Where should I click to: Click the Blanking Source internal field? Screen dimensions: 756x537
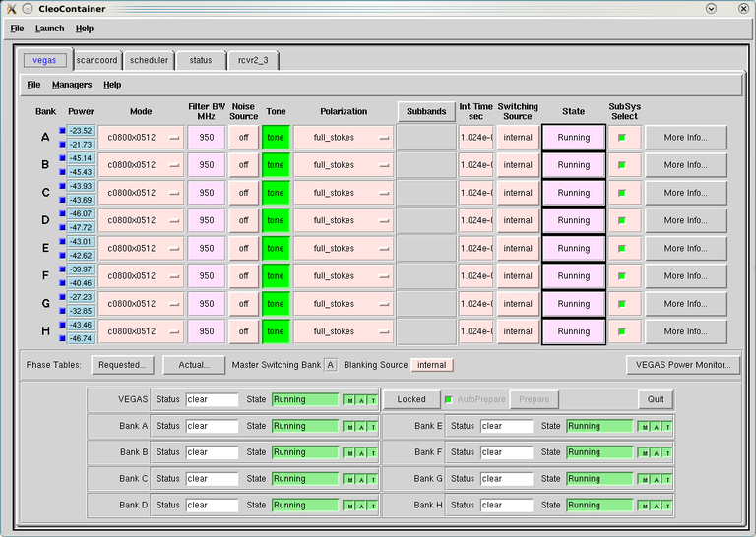pos(431,365)
